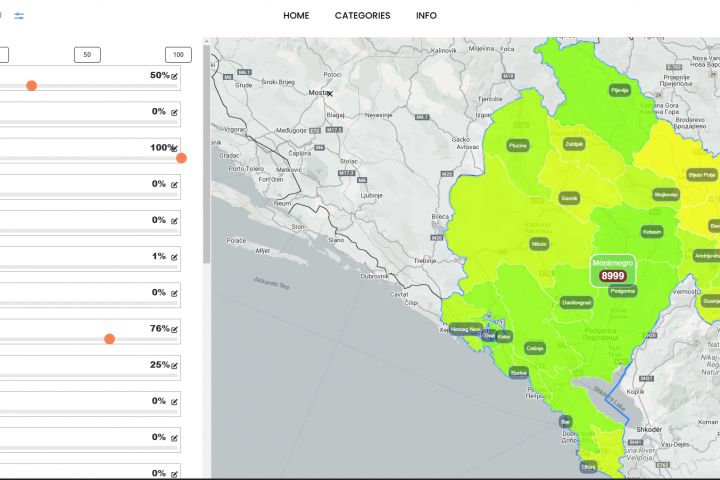Open the INFO page
The image size is (720, 480).
coord(426,16)
